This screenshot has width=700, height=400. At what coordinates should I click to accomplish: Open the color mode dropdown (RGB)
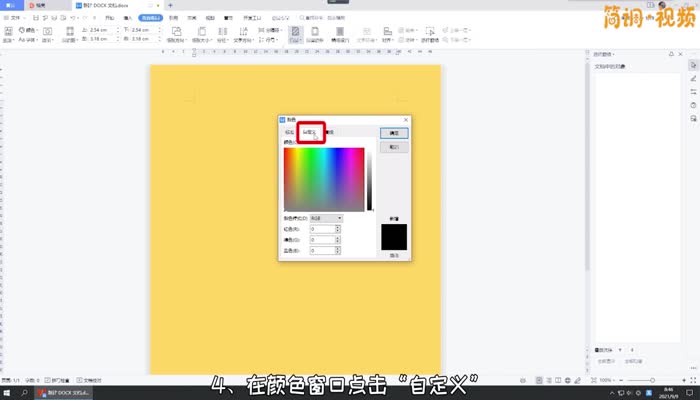click(326, 217)
